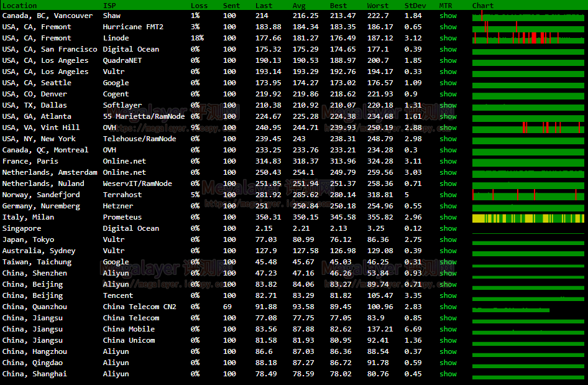Show the MTR for Linode Fremont
This screenshot has width=588, height=385.
[448, 39]
